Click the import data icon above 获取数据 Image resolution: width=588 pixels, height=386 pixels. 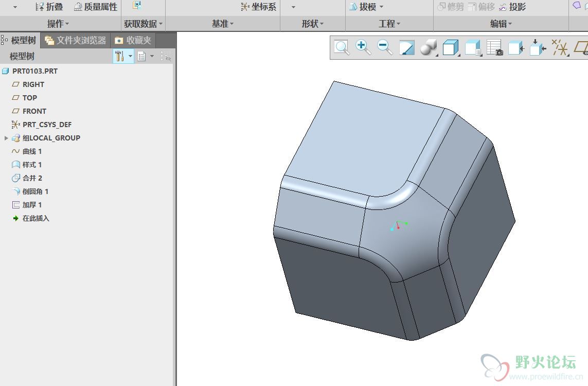pyautogui.click(x=137, y=5)
